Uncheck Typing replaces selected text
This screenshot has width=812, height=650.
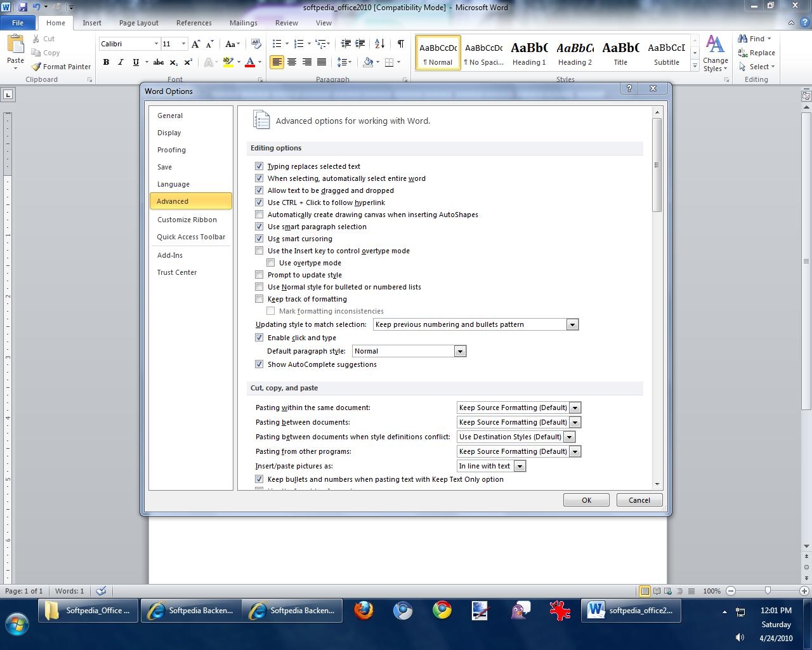click(x=259, y=166)
